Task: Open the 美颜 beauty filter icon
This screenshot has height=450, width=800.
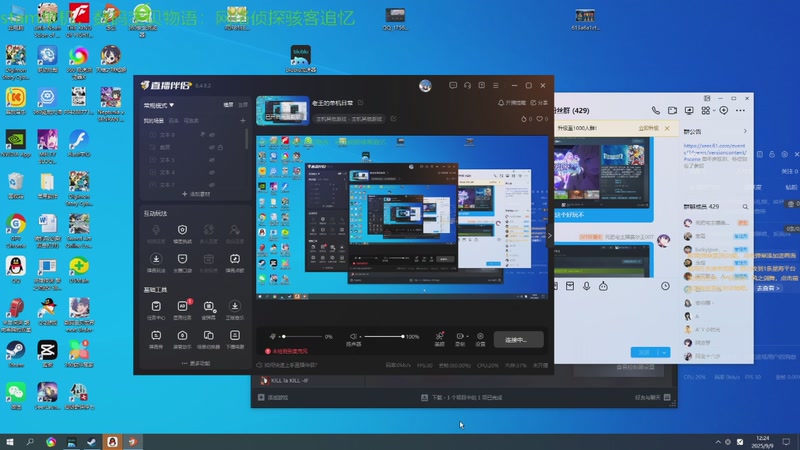Action: click(x=439, y=339)
